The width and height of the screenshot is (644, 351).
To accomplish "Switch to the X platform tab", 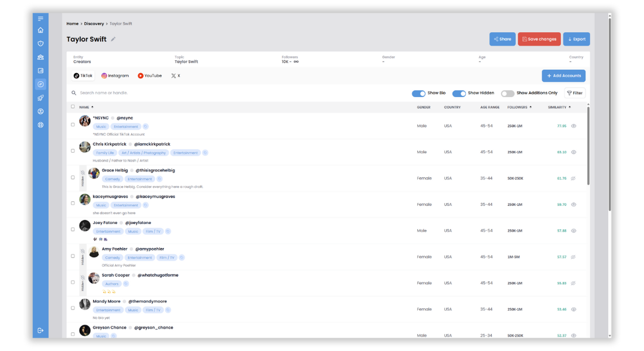I will [176, 76].
